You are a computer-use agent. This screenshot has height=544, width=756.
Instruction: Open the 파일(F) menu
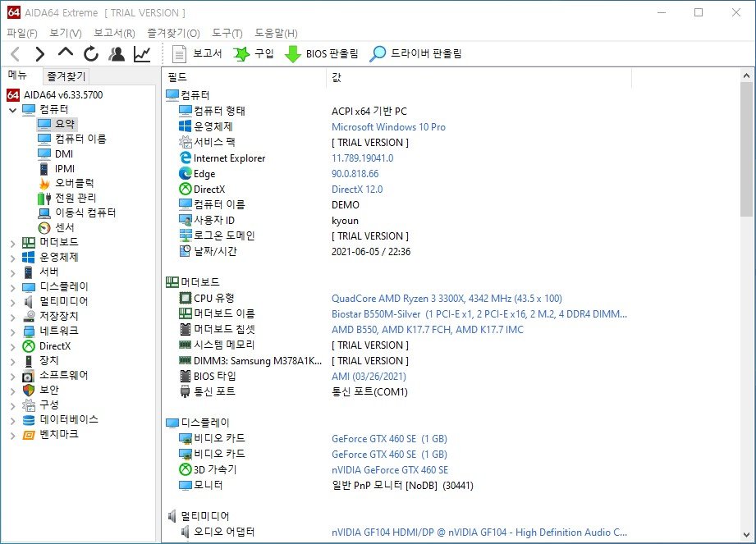22,34
